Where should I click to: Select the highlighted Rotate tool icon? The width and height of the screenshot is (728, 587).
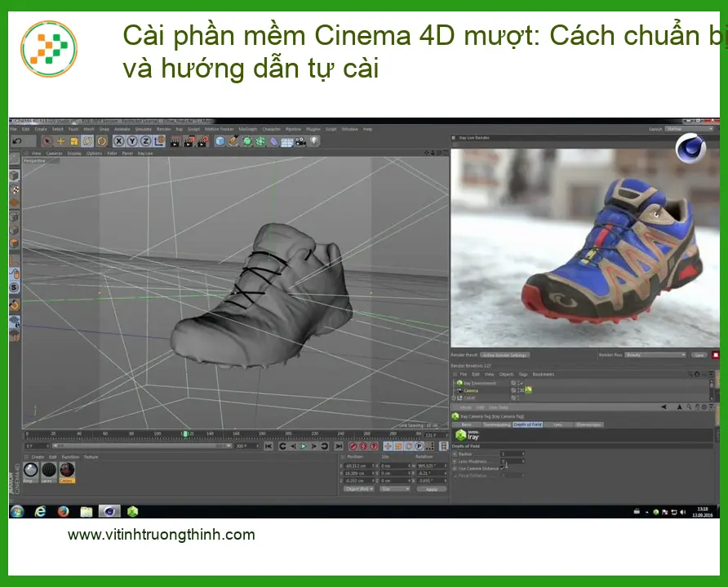[88, 141]
